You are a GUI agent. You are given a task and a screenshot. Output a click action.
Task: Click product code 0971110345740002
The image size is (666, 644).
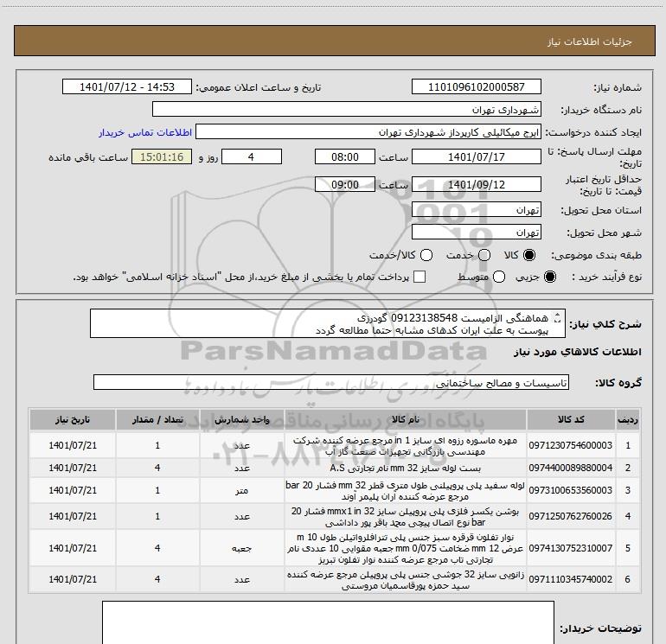click(571, 579)
